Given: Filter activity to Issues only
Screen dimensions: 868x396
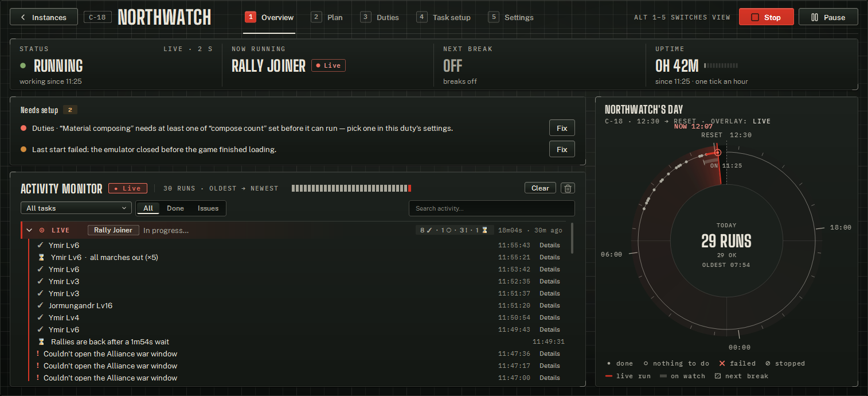Looking at the screenshot, I should coord(208,208).
